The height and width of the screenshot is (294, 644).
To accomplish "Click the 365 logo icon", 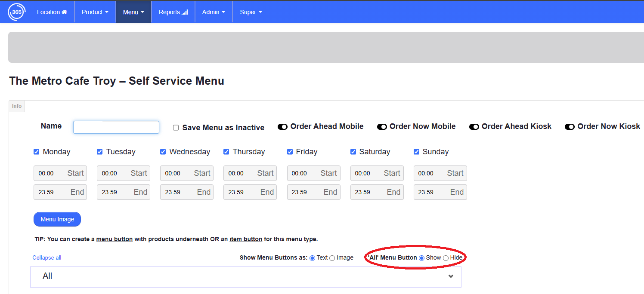I will point(17,12).
